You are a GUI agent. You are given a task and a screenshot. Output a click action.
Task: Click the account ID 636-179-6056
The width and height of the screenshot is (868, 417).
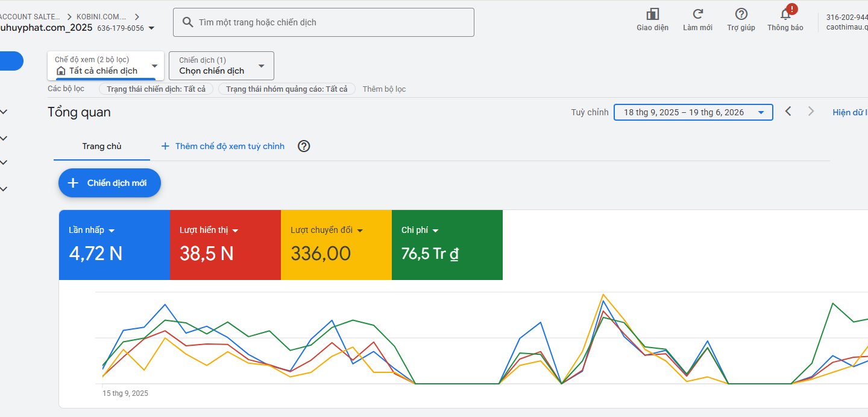pos(121,28)
